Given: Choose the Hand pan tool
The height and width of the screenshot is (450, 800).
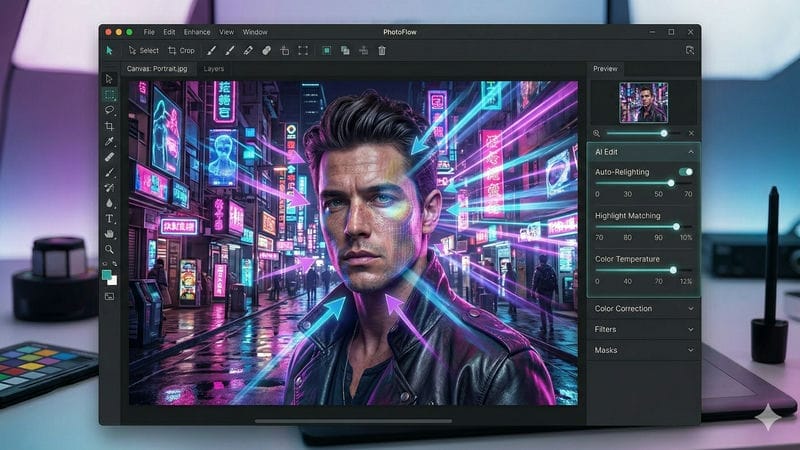Looking at the screenshot, I should (x=110, y=233).
